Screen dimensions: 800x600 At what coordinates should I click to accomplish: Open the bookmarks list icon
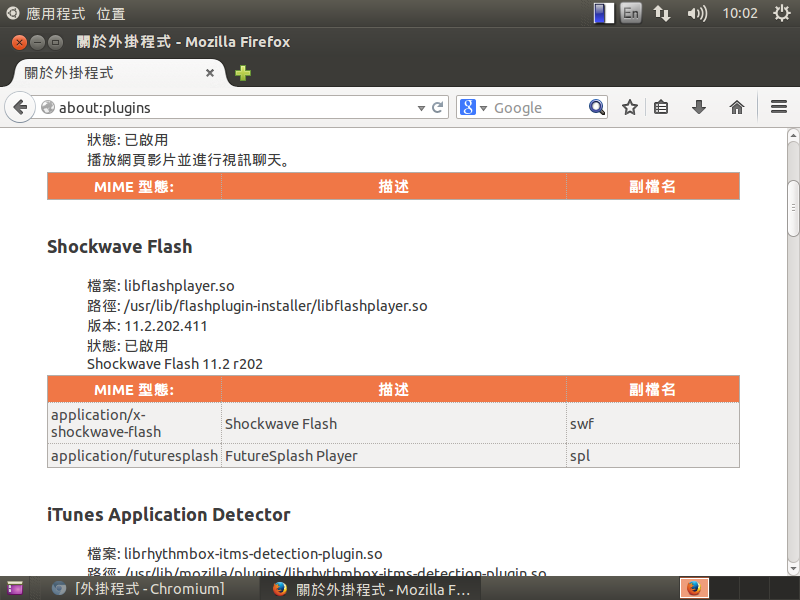tap(662, 108)
